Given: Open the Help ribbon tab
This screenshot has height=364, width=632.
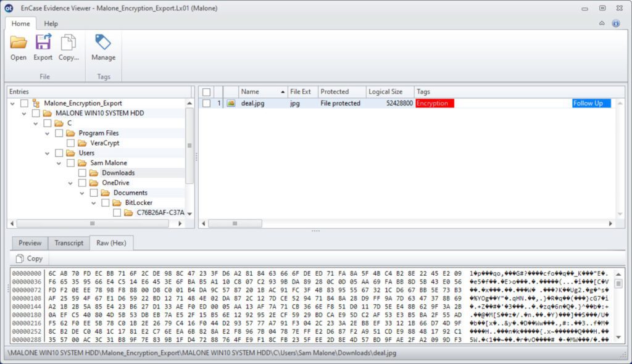Looking at the screenshot, I should pyautogui.click(x=51, y=23).
